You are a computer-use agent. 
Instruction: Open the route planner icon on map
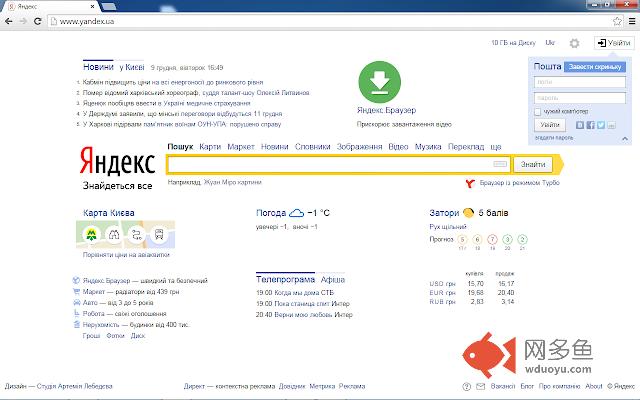click(x=136, y=234)
